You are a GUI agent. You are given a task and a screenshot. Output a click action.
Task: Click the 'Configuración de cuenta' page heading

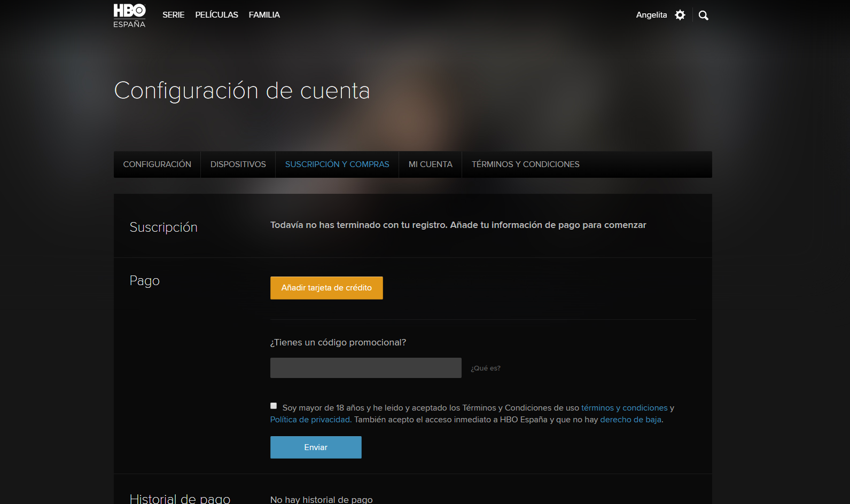click(x=242, y=91)
